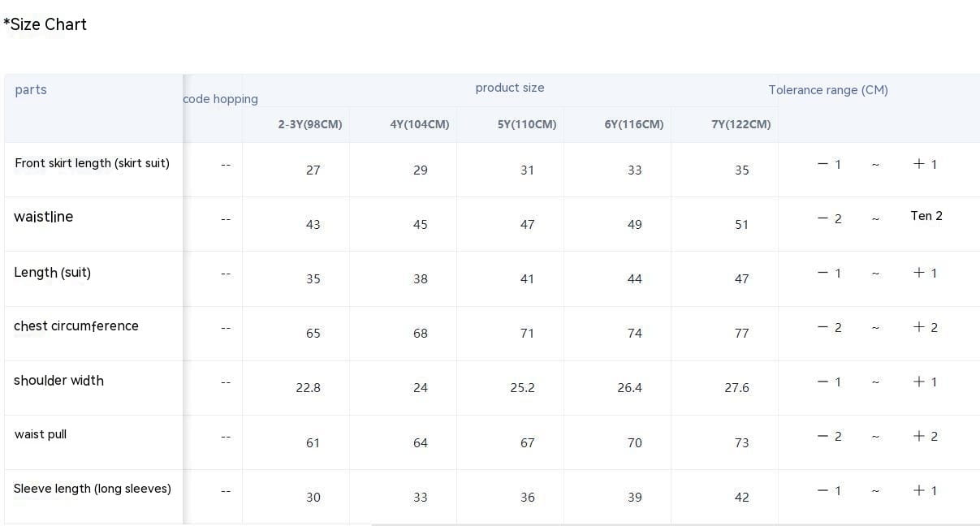980x526 pixels.
Task: Click the 'parts' column header
Action: [31, 90]
